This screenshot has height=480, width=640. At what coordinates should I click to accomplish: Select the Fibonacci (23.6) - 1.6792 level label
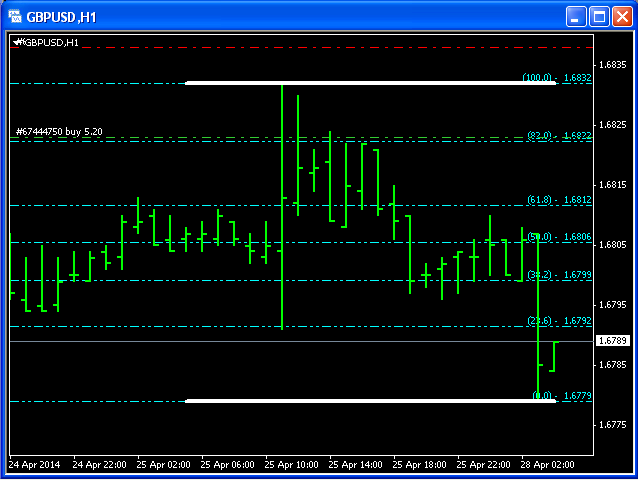(x=560, y=321)
